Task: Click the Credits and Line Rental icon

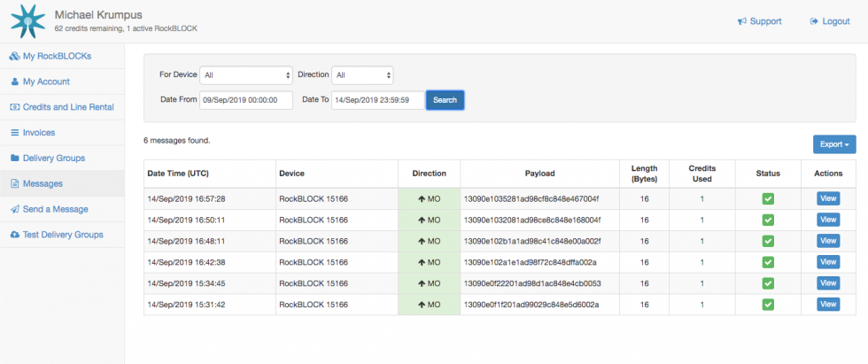Action: [x=14, y=107]
